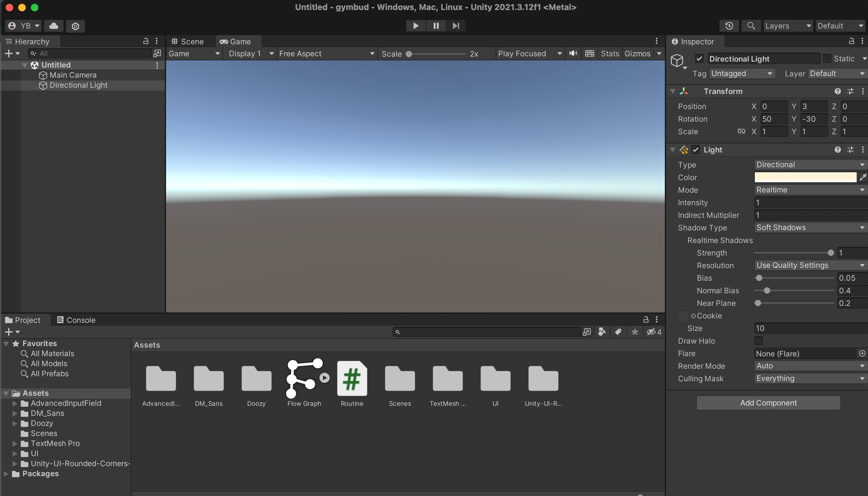Click the Step frame button
This screenshot has height=496, width=868.
(456, 26)
